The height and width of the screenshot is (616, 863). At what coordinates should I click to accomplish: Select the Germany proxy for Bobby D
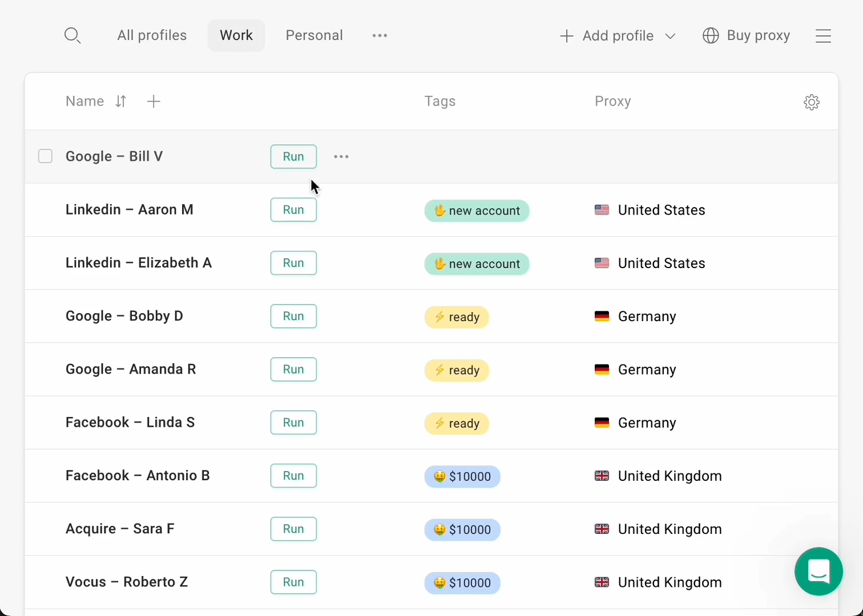635,316
